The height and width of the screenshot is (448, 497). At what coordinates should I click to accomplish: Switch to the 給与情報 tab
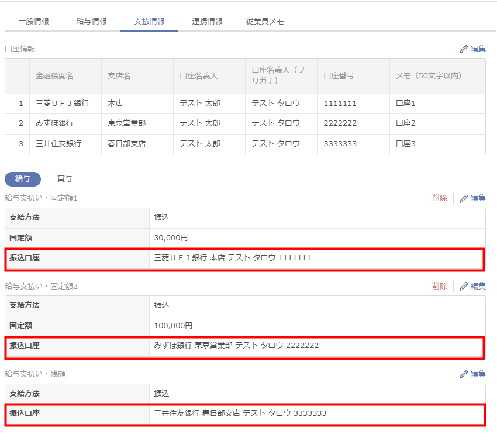point(91,22)
